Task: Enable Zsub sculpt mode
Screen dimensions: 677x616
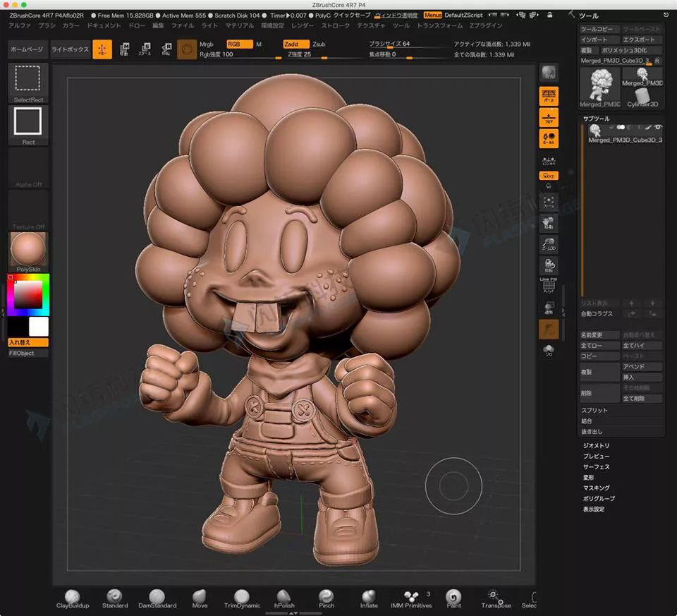Action: (x=319, y=44)
